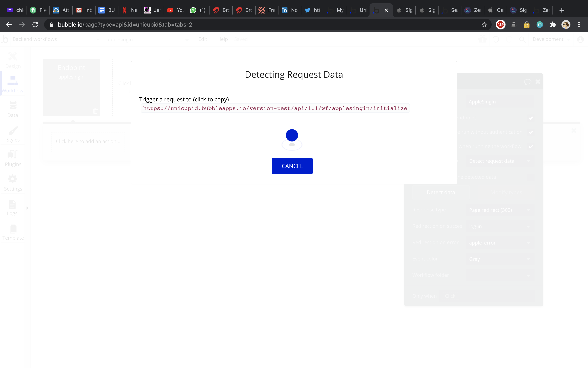588x368 pixels.
Task: Open the Settings section in sidebar
Action: click(13, 183)
